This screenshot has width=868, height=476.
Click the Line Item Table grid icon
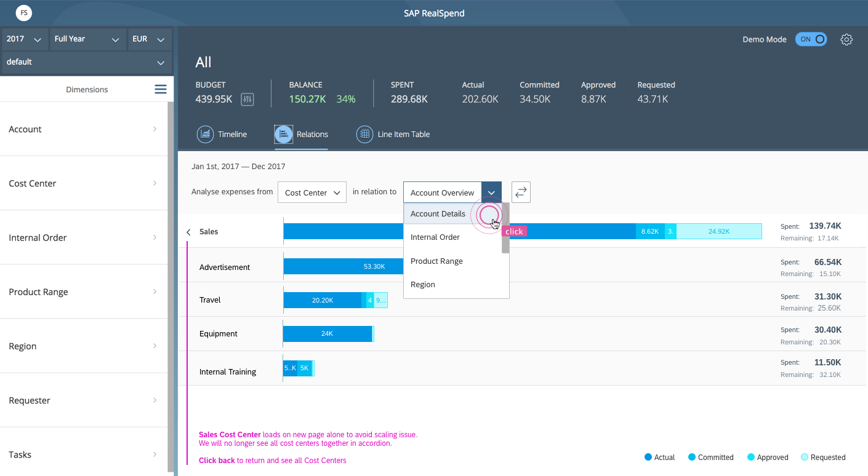pos(365,134)
